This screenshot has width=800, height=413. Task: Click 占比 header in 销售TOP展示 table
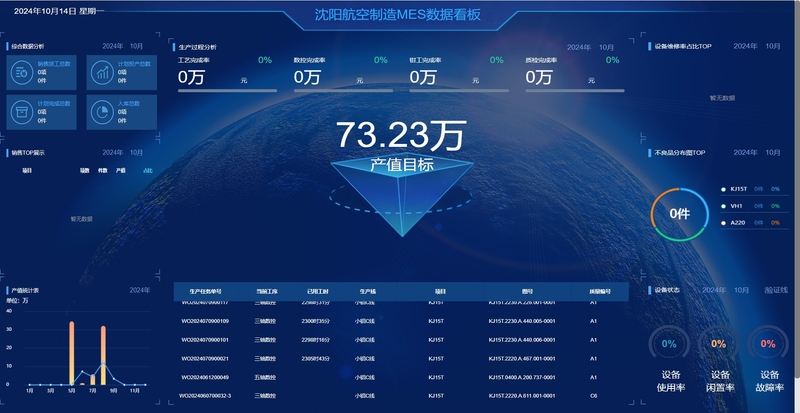coord(148,171)
